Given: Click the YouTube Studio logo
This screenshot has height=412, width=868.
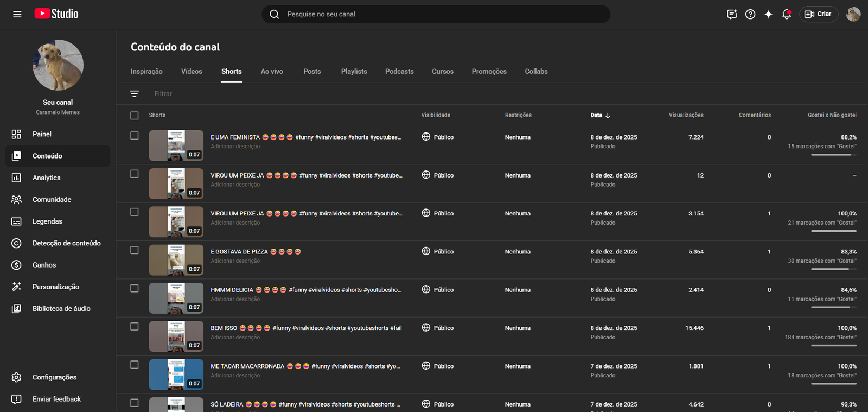Looking at the screenshot, I should click(56, 14).
